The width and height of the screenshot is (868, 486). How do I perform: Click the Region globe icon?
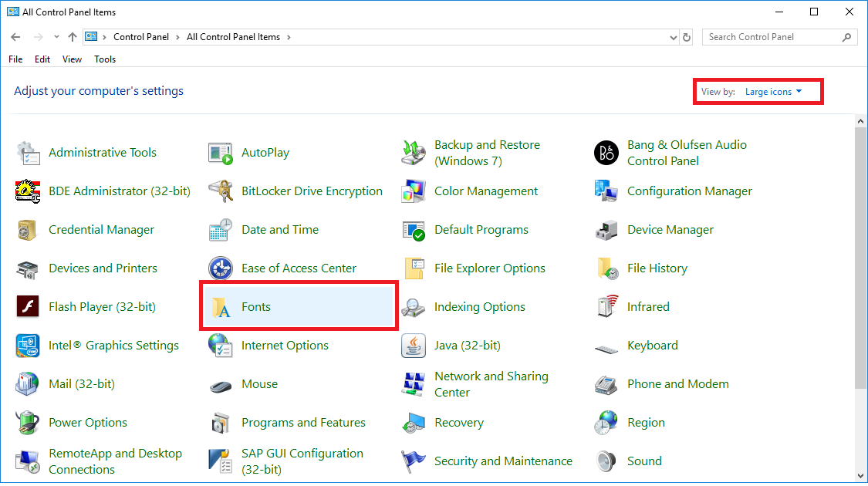(x=606, y=422)
